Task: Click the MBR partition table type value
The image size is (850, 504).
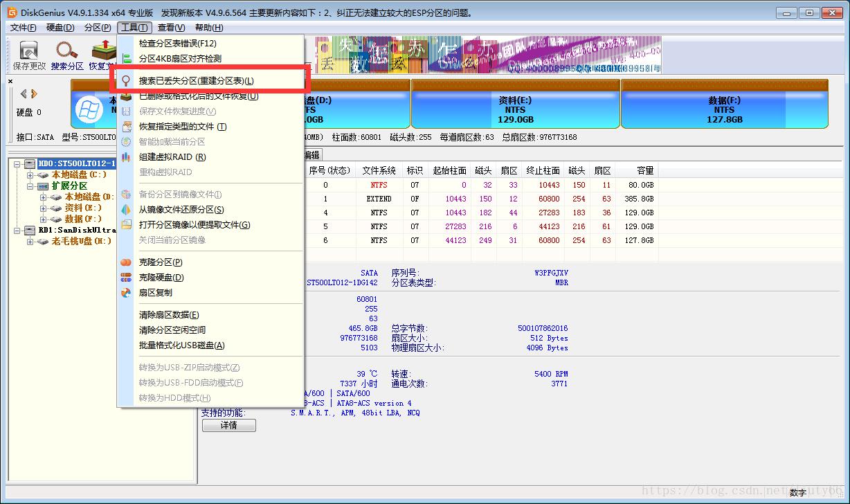Action: [561, 282]
